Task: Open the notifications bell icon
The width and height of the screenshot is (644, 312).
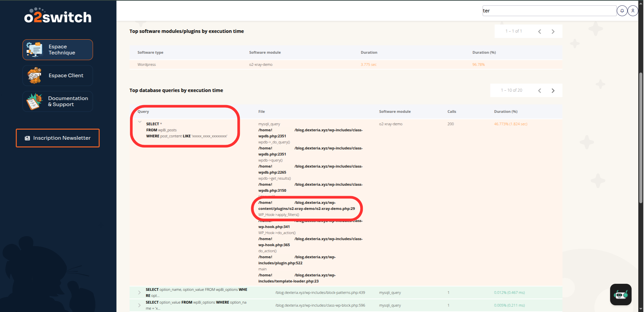Action: pos(622,11)
